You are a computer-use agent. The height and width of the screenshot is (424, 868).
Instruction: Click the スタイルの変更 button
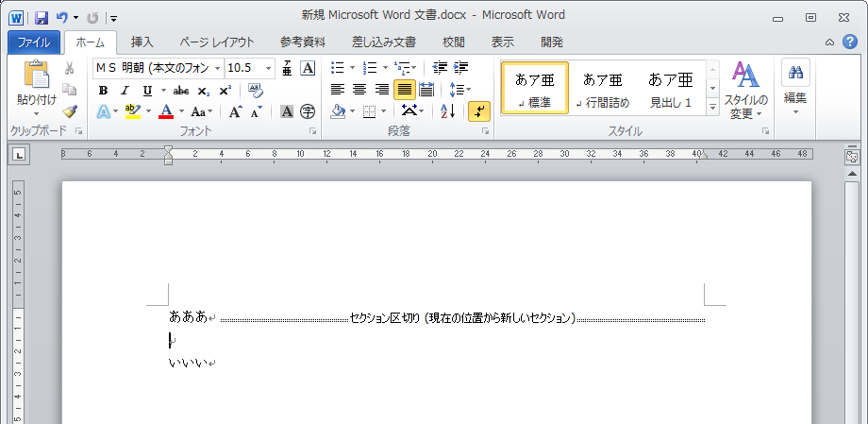(745, 92)
